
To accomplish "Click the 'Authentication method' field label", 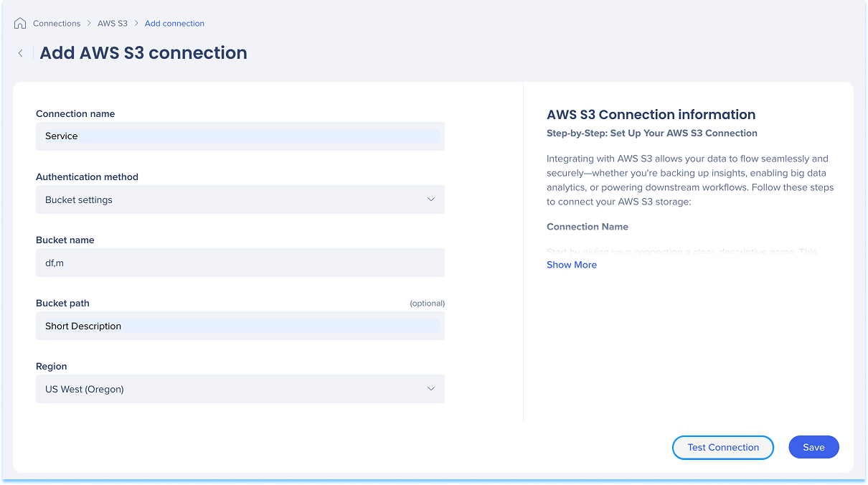I will 87,177.
